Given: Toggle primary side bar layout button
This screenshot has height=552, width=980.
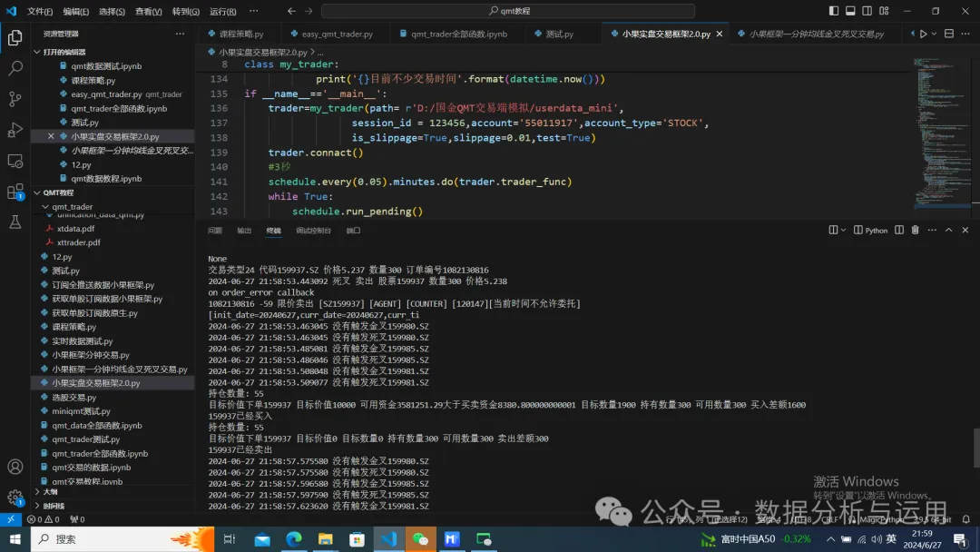Looking at the screenshot, I should (834, 11).
